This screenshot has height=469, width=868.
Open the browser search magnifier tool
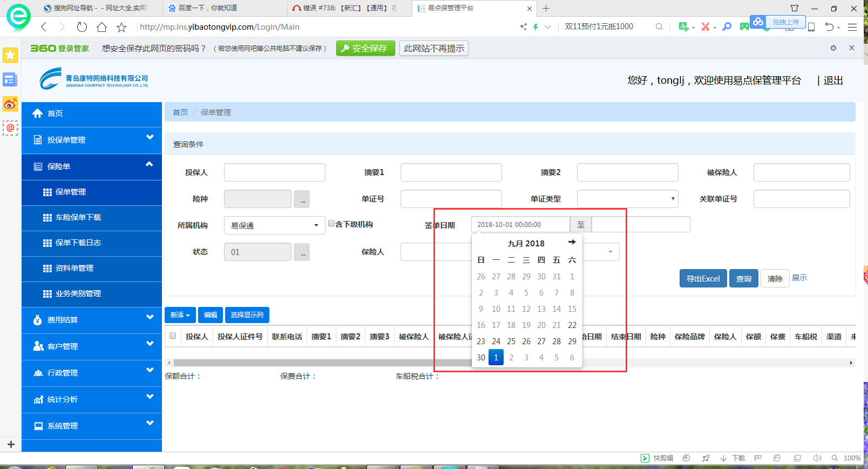coord(727,26)
